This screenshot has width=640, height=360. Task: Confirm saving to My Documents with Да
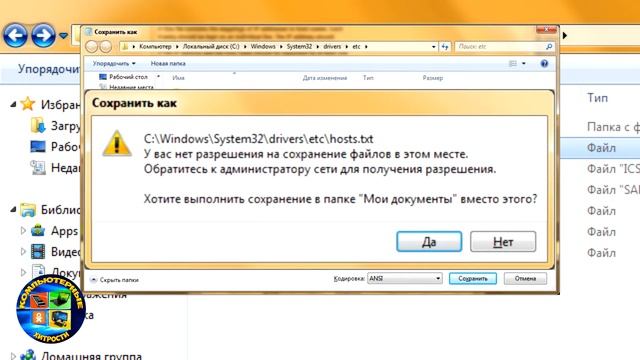pyautogui.click(x=429, y=242)
